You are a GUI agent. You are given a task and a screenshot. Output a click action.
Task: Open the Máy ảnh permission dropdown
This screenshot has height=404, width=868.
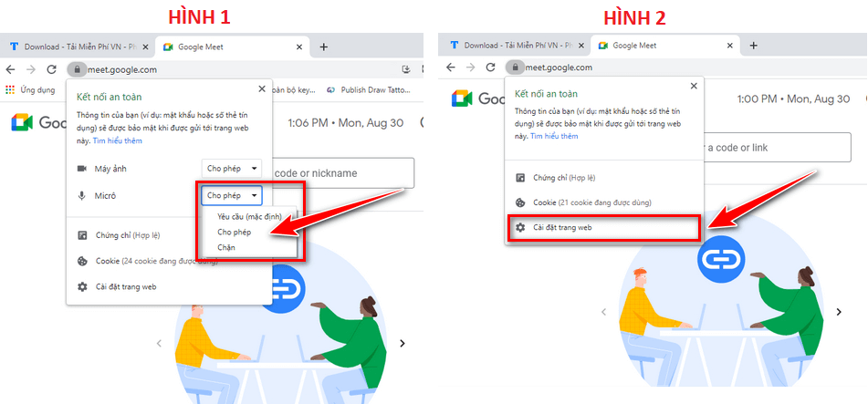(232, 169)
